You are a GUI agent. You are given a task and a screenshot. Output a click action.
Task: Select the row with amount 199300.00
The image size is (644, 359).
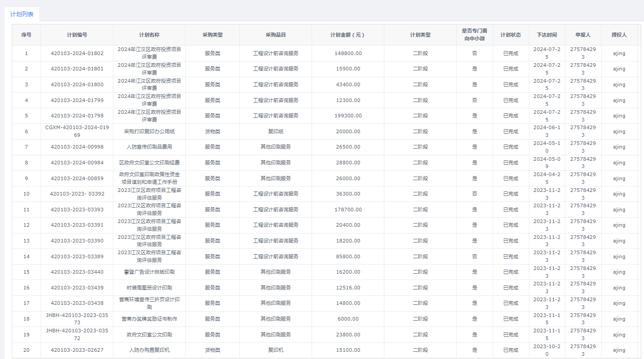point(348,116)
